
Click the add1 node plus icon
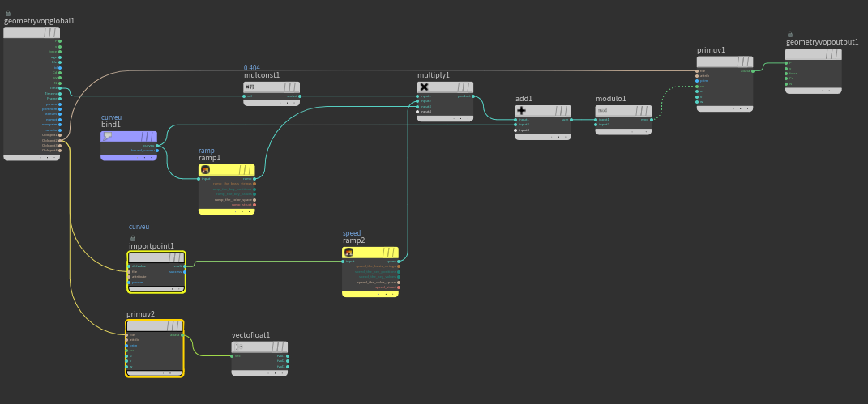[522, 111]
